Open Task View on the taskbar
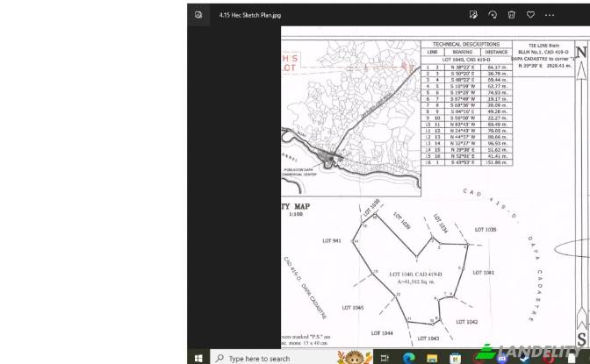This screenshot has width=590, height=364. [x=385, y=358]
